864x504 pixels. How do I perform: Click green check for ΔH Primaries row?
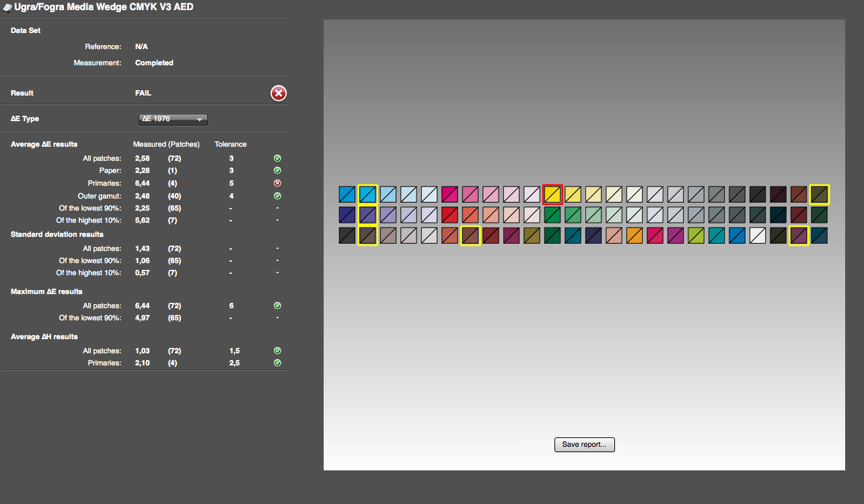[x=277, y=363]
